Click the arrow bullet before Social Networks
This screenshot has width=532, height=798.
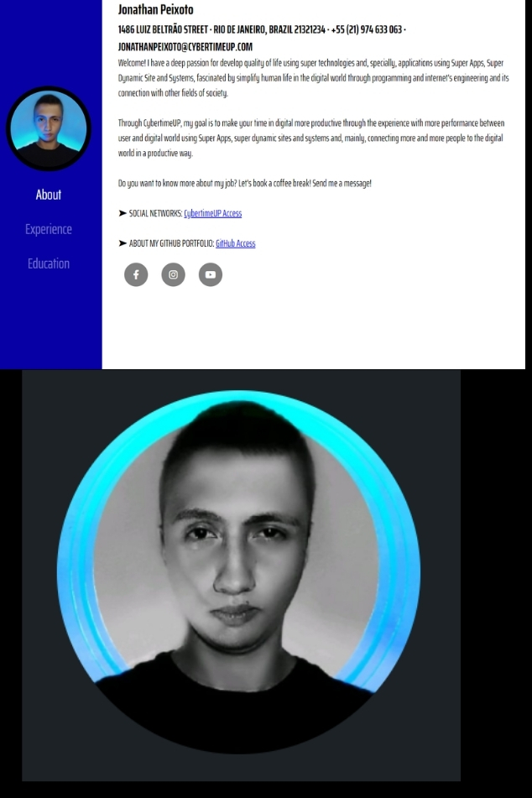123,213
